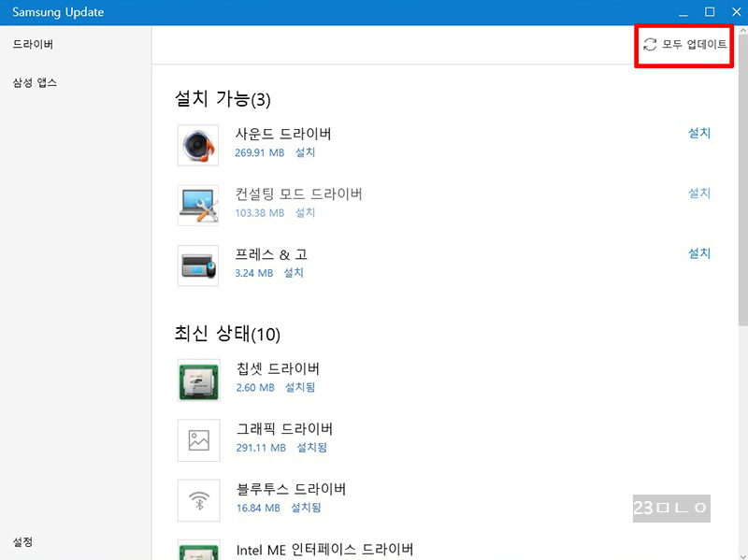Click the 컨설팅 모드 드라이버 laptop icon
748x560 pixels.
click(x=198, y=206)
